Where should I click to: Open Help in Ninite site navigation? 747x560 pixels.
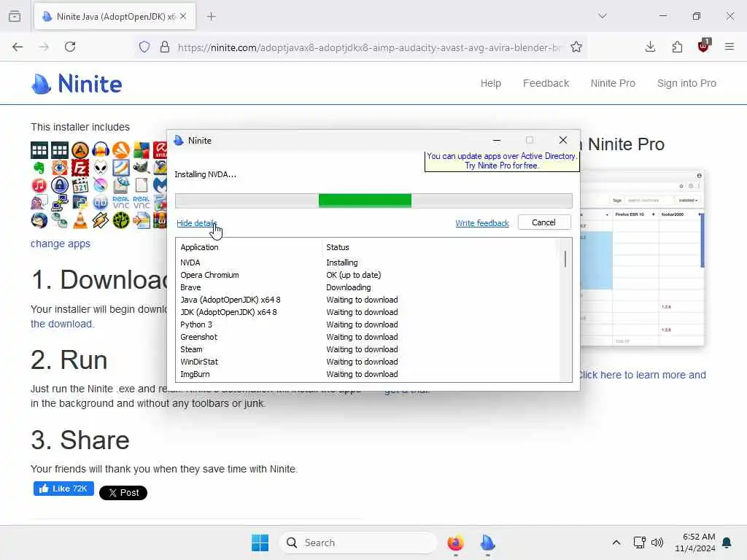(491, 83)
